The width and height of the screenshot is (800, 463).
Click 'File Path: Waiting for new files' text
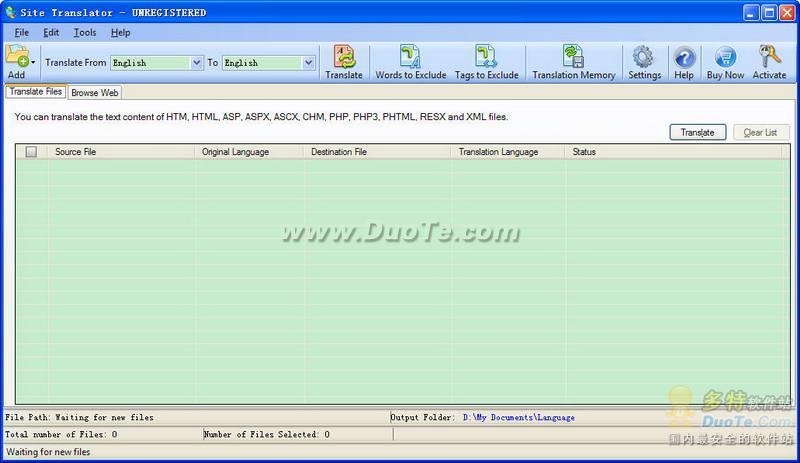[79, 418]
